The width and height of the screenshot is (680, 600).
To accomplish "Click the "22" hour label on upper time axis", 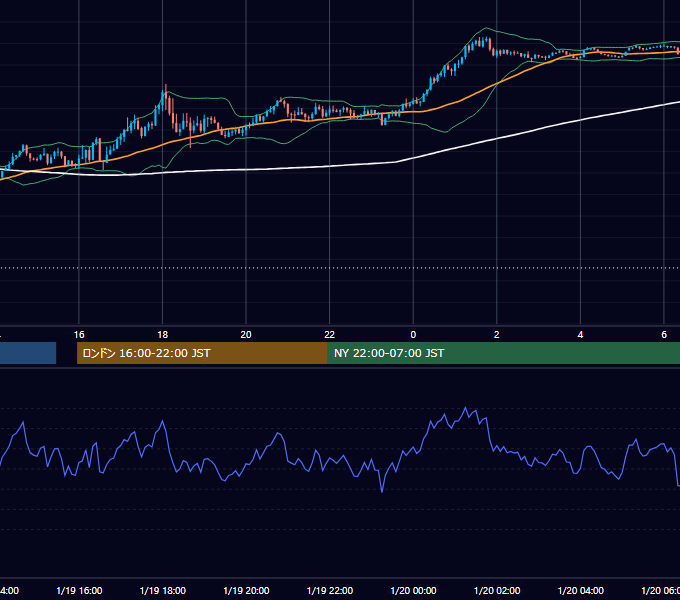I will coord(330,335).
